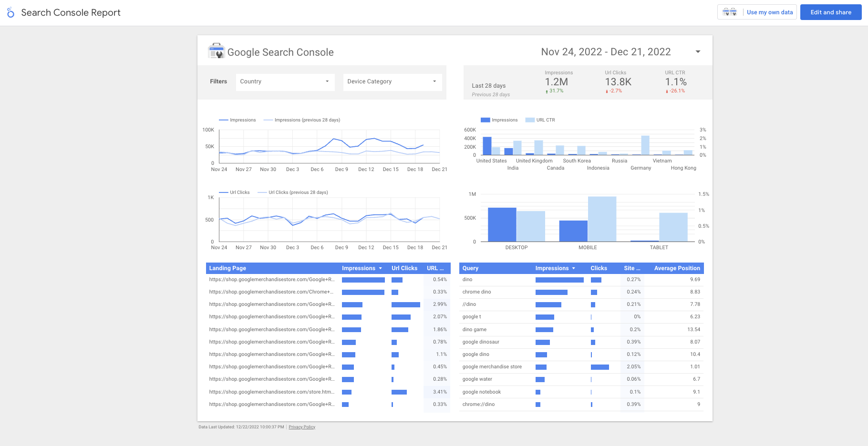Open the Device Category filter dropdown

[x=392, y=82]
